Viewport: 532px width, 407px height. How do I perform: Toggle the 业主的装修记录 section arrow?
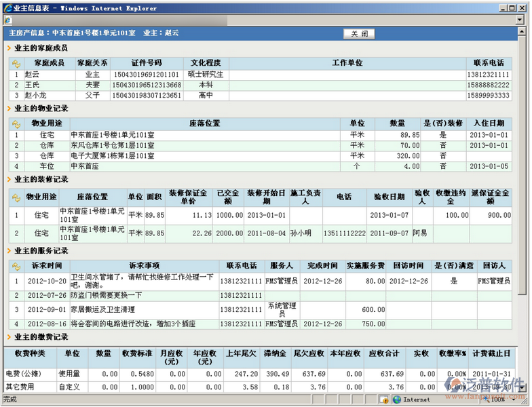pyautogui.click(x=9, y=180)
